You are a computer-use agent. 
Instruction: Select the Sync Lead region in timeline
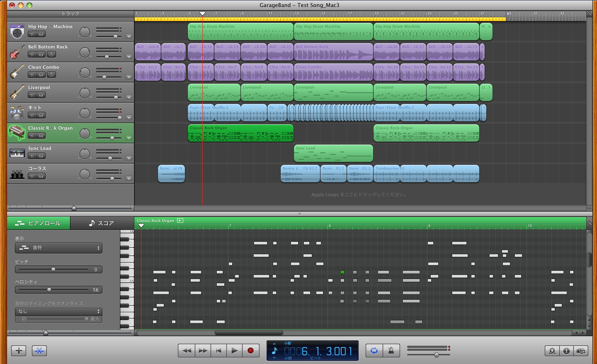coord(333,153)
